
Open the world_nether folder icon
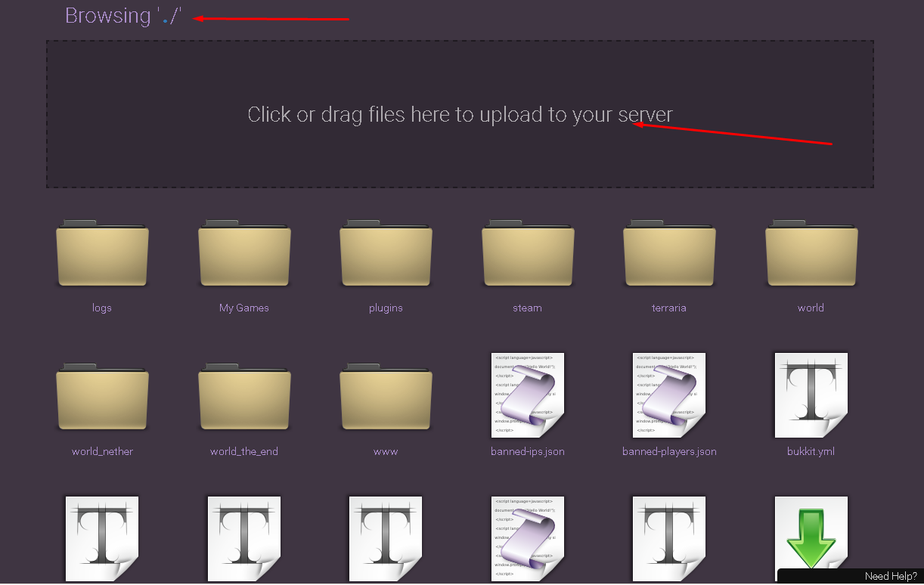[102, 397]
